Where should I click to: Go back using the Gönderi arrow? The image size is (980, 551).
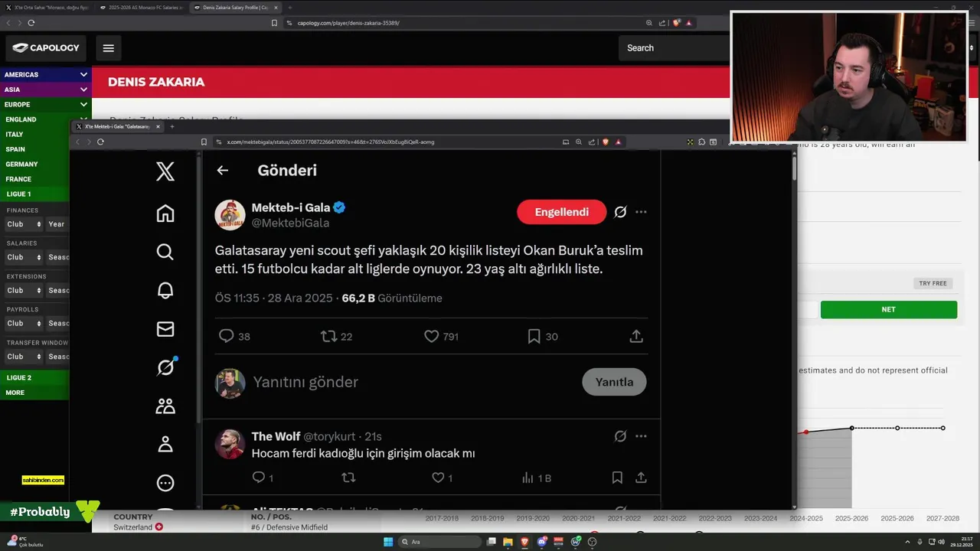click(223, 171)
